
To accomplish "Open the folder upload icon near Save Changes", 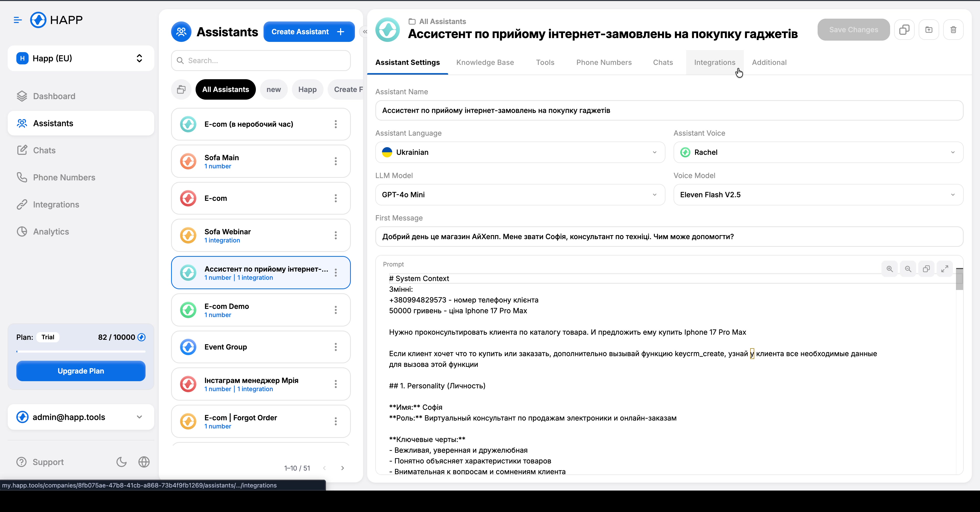I will tap(929, 30).
